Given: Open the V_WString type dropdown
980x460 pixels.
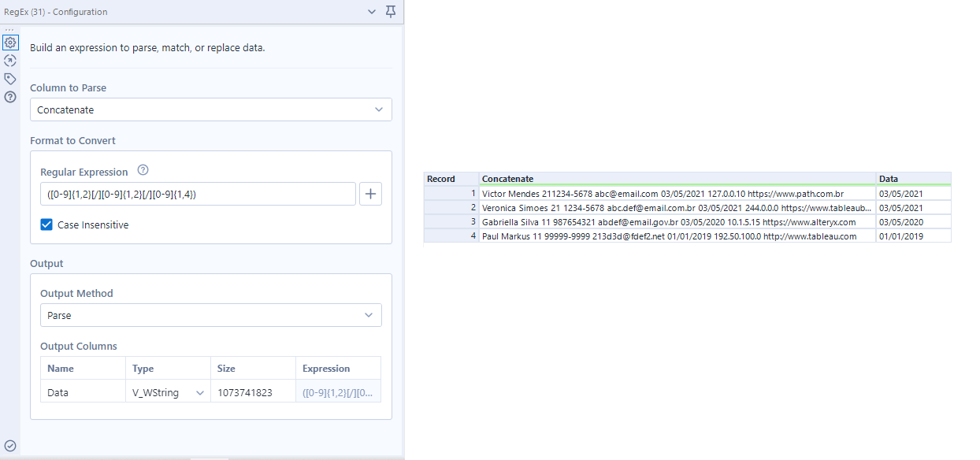Looking at the screenshot, I should click(x=168, y=392).
